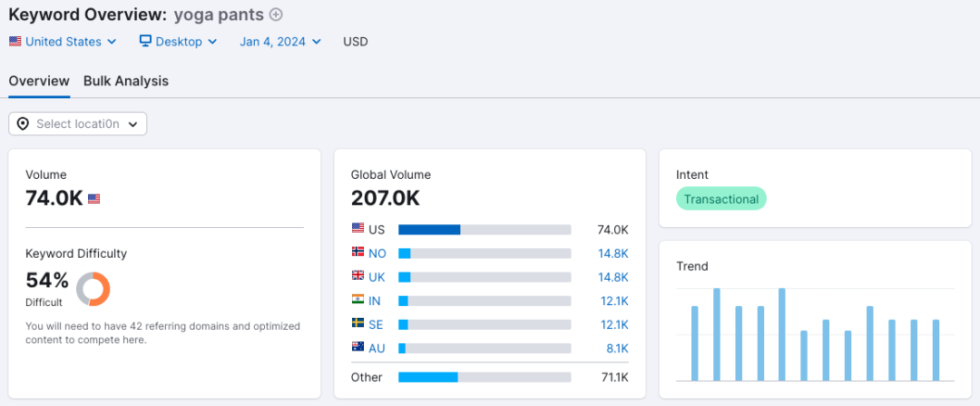Screen dimensions: 980x406
Task: Click the US volume progress bar
Action: [485, 230]
